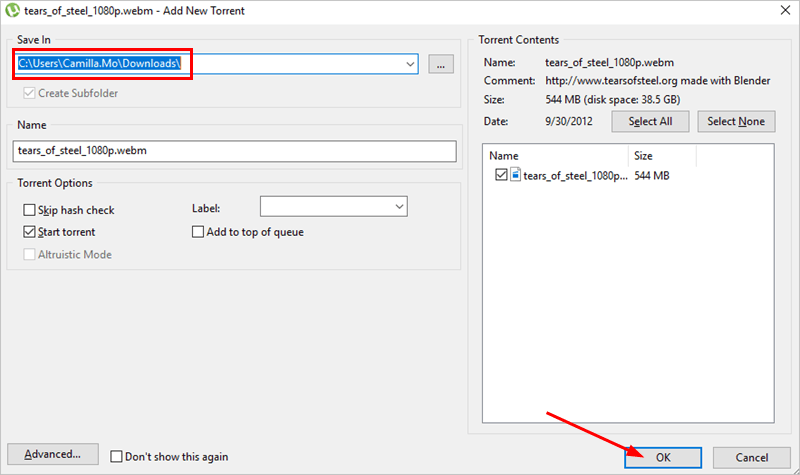Uncheck the Start torrent checkbox
800x475 pixels.
[29, 232]
